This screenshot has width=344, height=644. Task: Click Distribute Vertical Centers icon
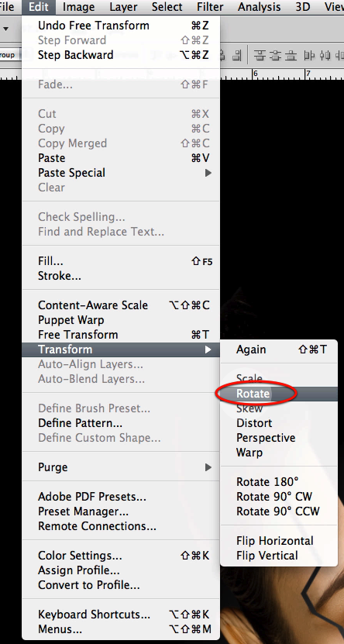pos(276,55)
